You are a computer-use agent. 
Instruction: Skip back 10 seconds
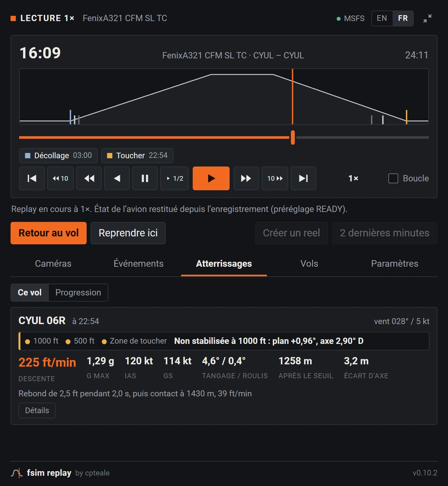60,178
